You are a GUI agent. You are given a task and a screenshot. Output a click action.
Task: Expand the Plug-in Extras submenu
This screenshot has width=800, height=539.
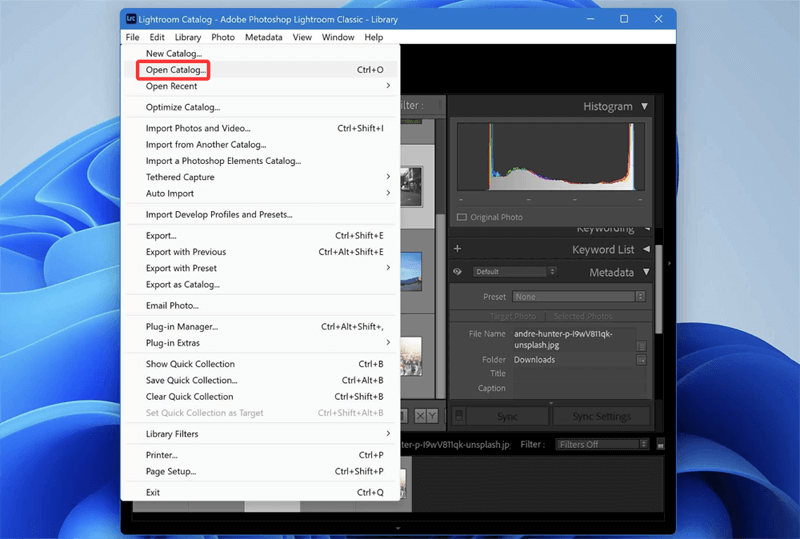[260, 343]
